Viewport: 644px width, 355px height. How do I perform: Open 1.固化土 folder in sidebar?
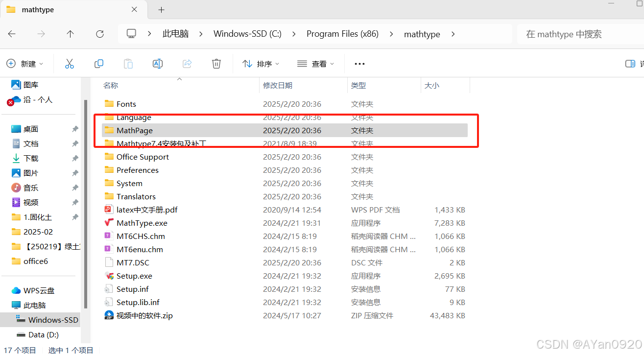tap(38, 217)
